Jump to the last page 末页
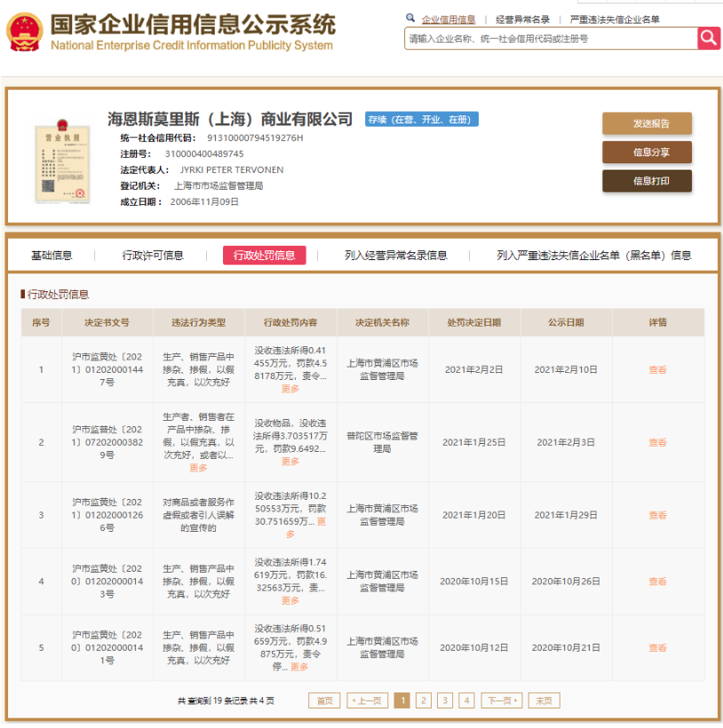This screenshot has height=728, width=723. pos(544,700)
